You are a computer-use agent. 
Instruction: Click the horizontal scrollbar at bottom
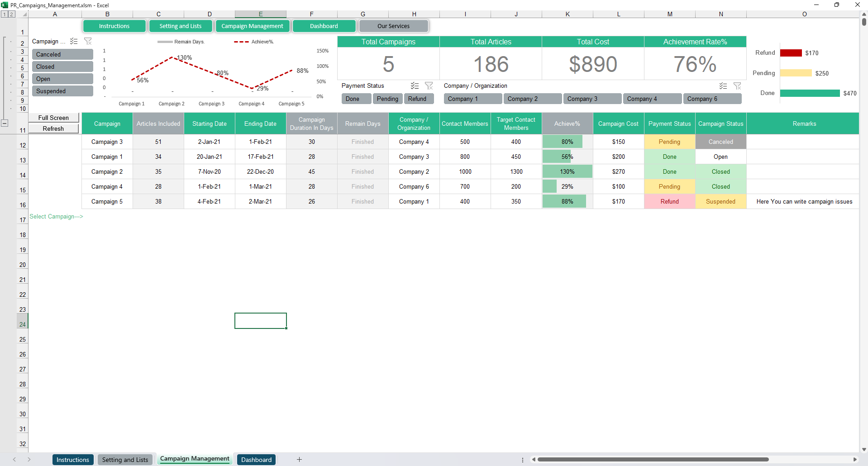click(x=653, y=460)
